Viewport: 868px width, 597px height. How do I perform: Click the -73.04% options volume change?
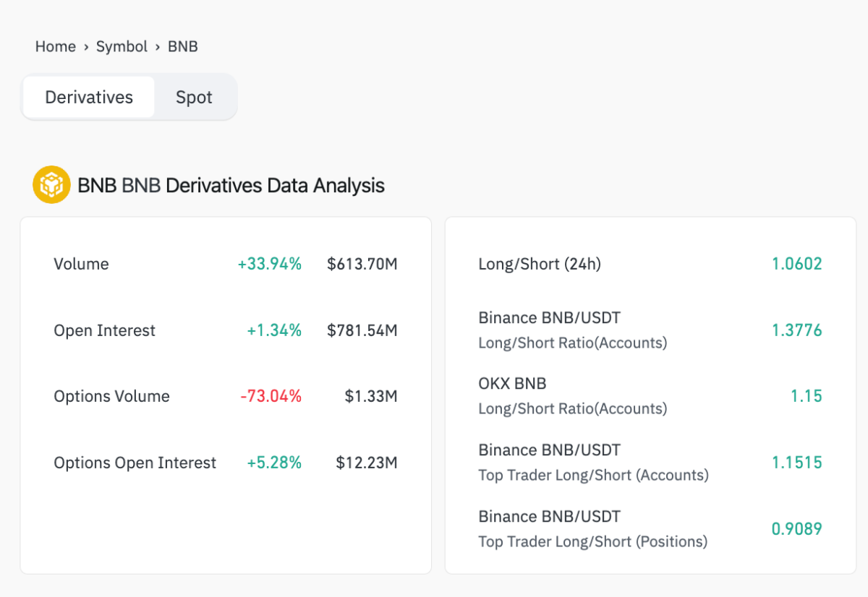coord(271,396)
